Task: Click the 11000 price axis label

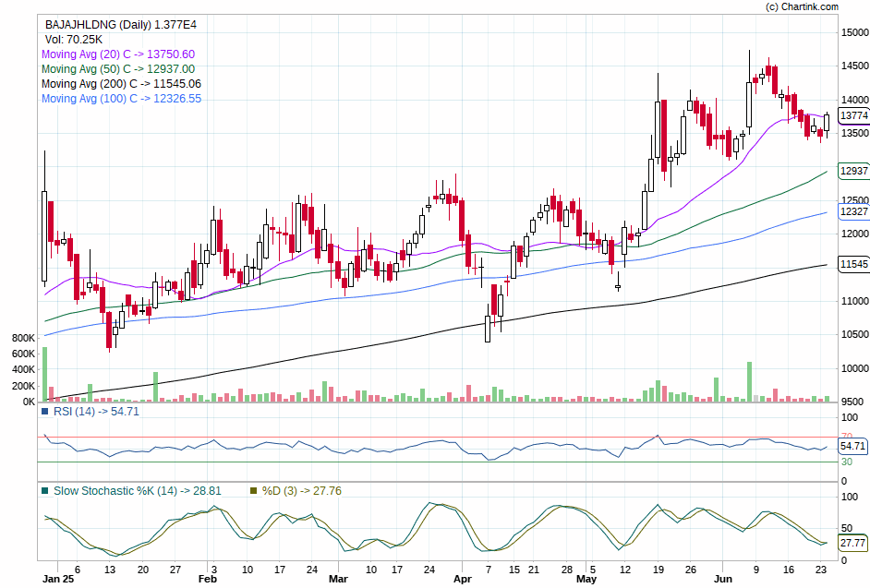Action: [855, 301]
